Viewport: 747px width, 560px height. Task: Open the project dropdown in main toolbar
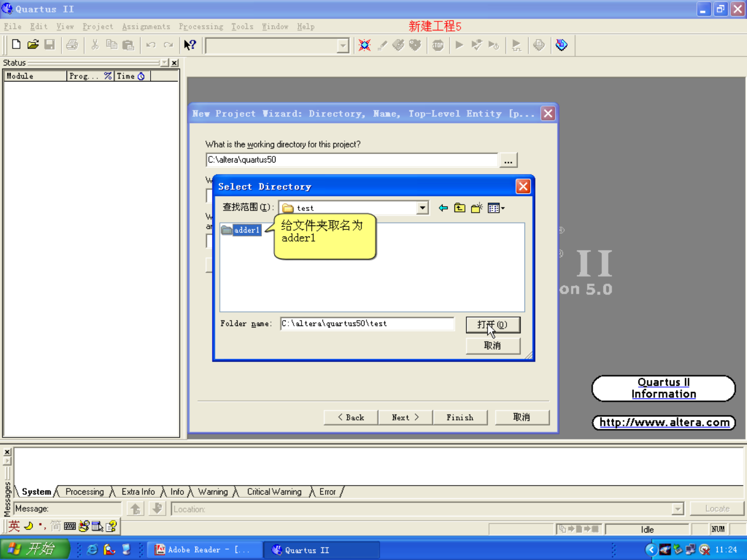(342, 45)
